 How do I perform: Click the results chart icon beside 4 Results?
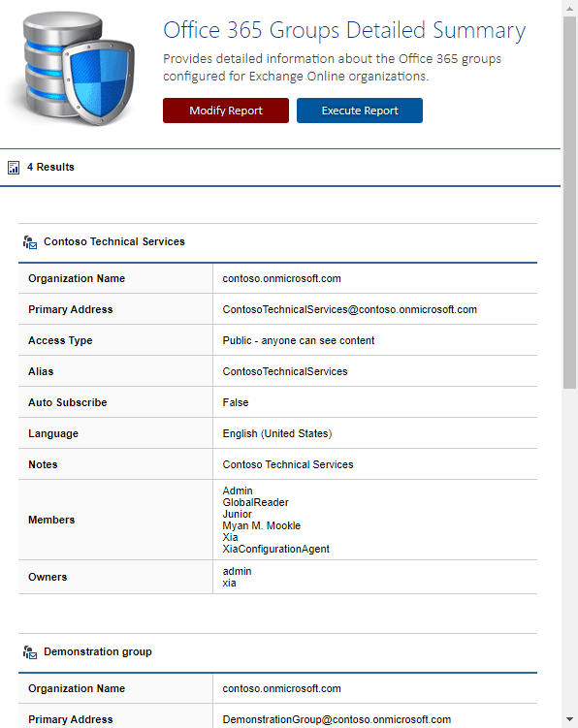click(14, 167)
